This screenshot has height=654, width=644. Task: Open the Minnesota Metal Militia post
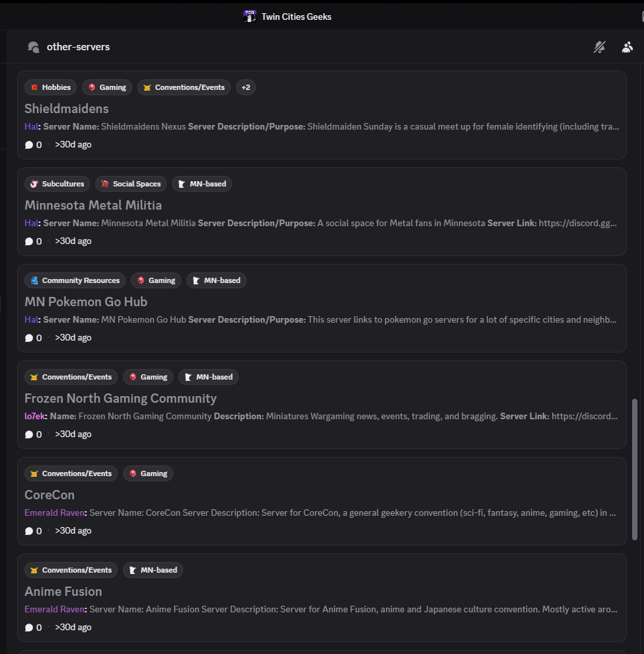(x=93, y=205)
